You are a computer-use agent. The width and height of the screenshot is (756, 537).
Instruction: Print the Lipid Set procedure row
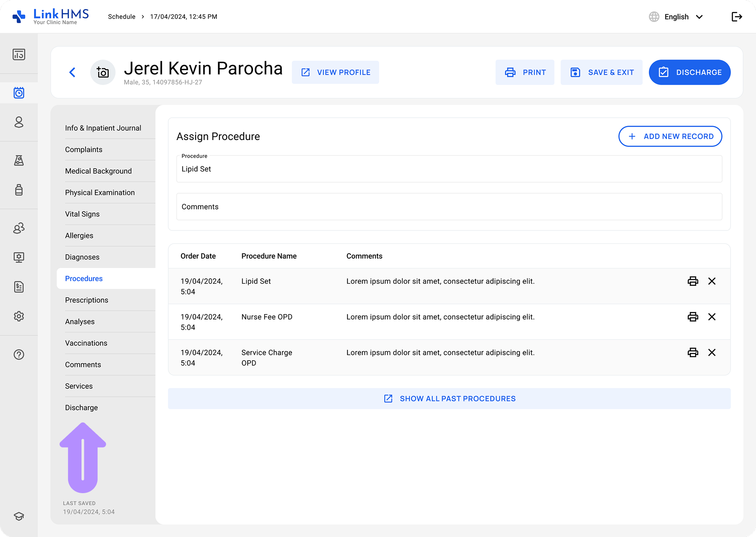point(693,281)
